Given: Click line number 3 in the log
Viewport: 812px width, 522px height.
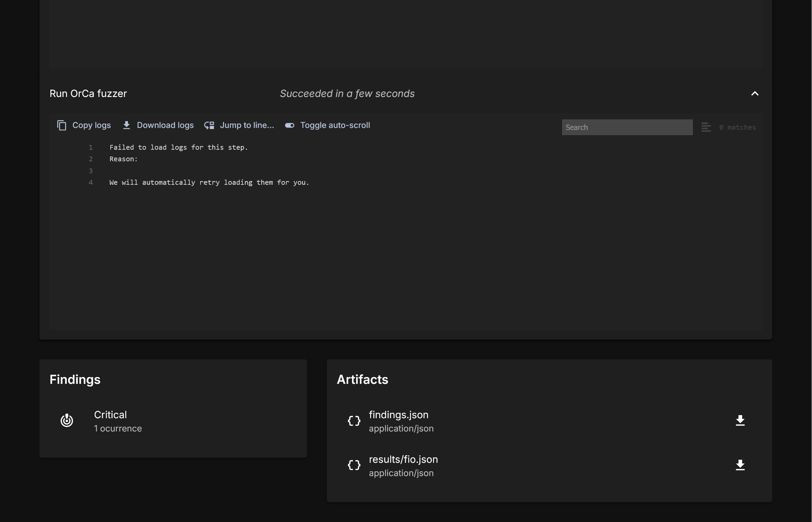Looking at the screenshot, I should point(91,171).
